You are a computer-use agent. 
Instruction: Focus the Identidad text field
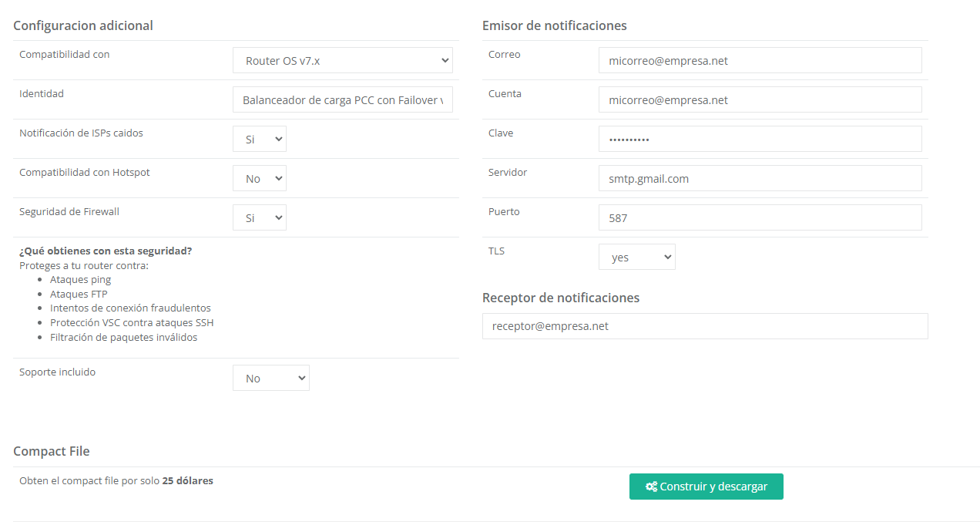pyautogui.click(x=342, y=100)
